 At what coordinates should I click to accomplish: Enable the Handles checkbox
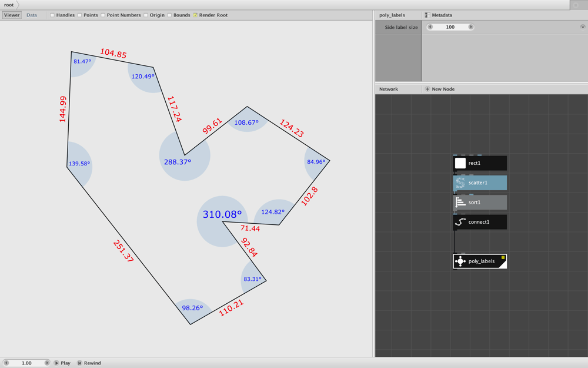coord(52,15)
